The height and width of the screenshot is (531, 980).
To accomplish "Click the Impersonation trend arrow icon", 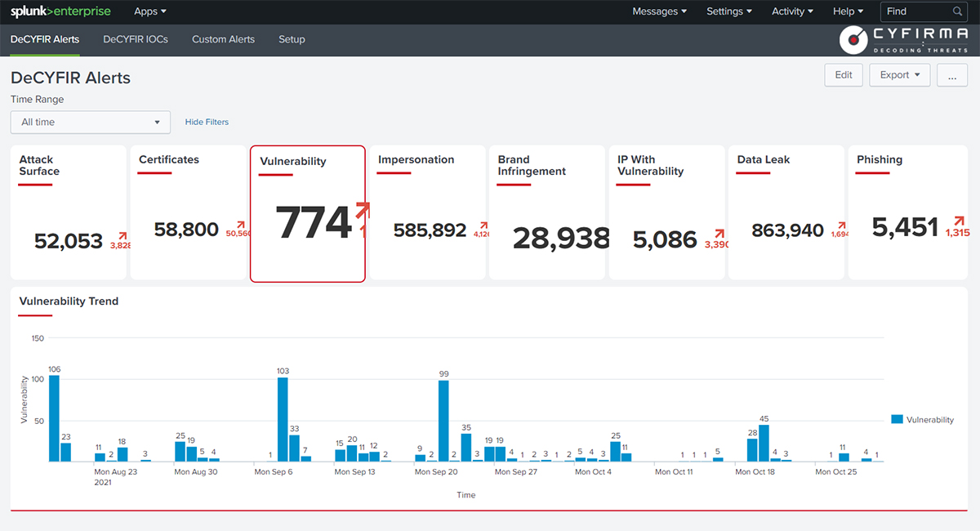I will point(483,225).
